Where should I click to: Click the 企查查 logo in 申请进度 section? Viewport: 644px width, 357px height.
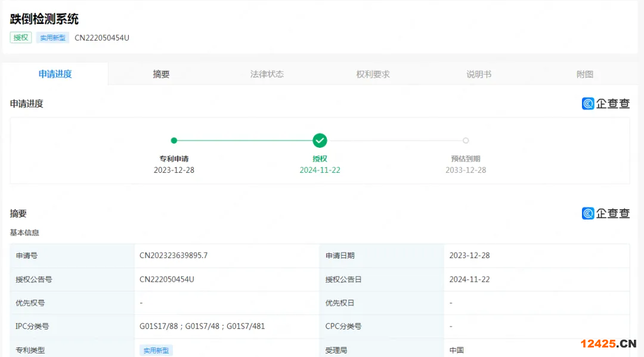pos(606,104)
